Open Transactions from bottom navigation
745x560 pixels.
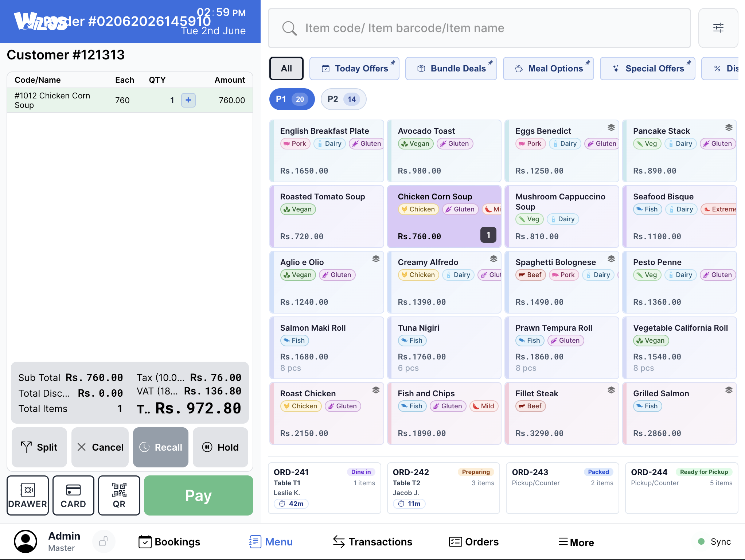372,542
